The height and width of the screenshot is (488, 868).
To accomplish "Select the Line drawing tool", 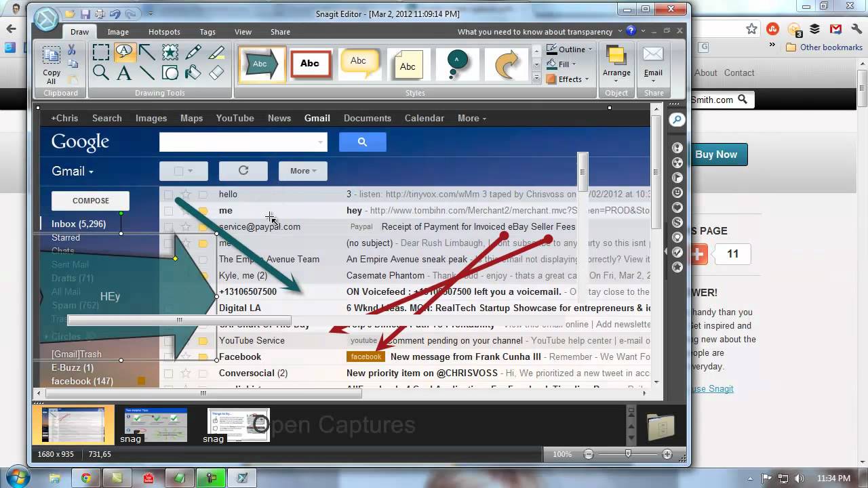I will point(147,73).
